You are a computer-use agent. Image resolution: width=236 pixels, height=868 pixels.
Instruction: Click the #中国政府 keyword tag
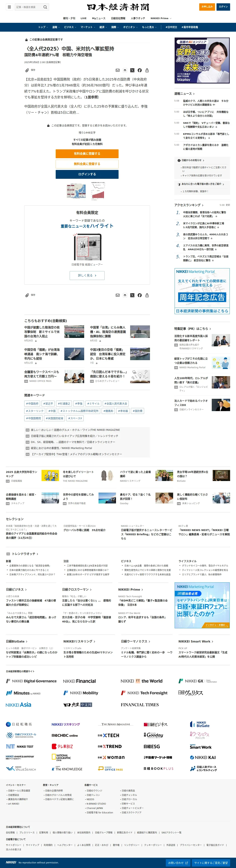pyautogui.click(x=32, y=403)
